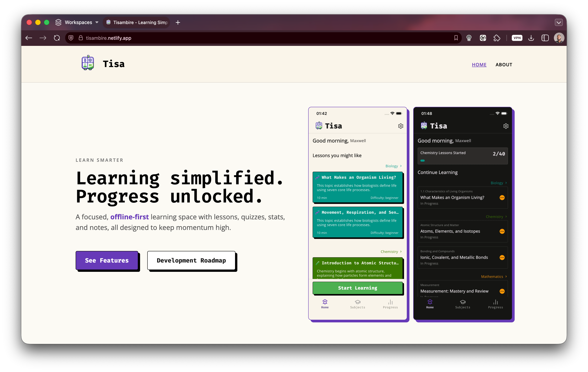Click the Tisa logo icon in header
588x372 pixels.
coord(88,63)
